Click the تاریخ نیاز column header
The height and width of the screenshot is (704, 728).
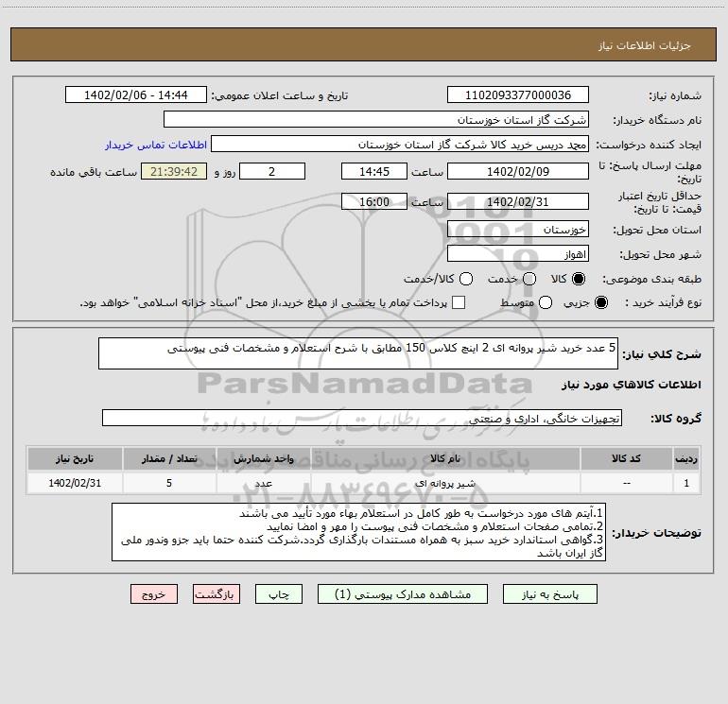[x=75, y=458]
